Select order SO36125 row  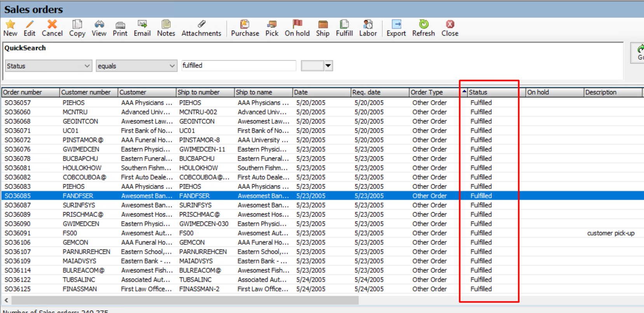tap(322, 289)
